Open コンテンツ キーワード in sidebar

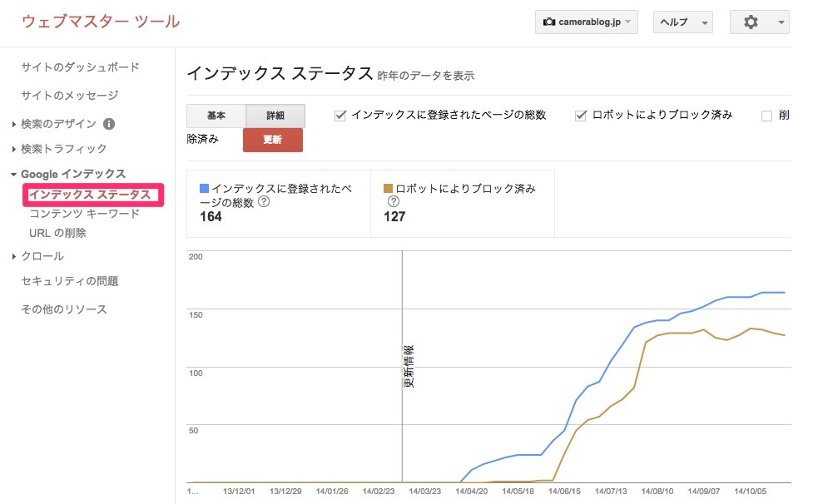[85, 214]
